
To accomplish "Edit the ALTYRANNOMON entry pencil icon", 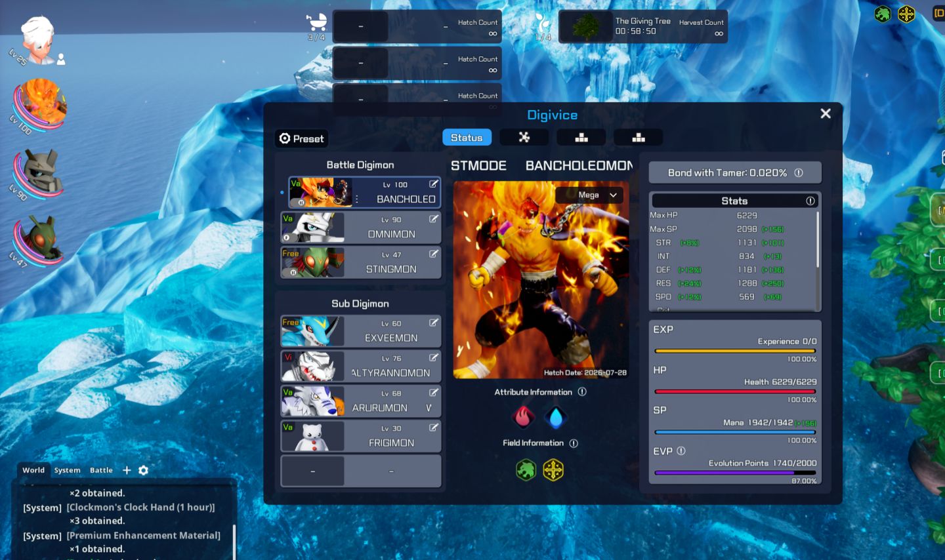I will (x=434, y=357).
